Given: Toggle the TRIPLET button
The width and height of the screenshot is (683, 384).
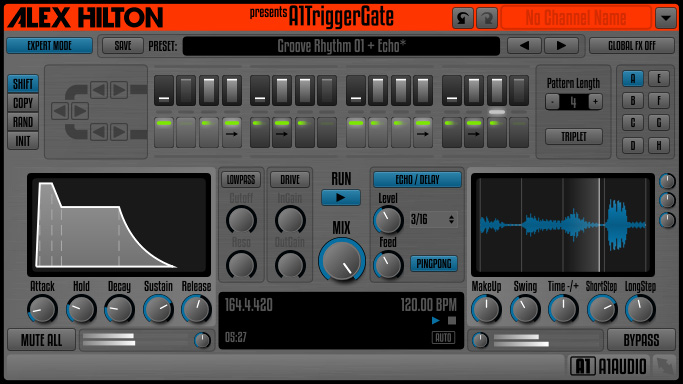Looking at the screenshot, I should pos(574,137).
